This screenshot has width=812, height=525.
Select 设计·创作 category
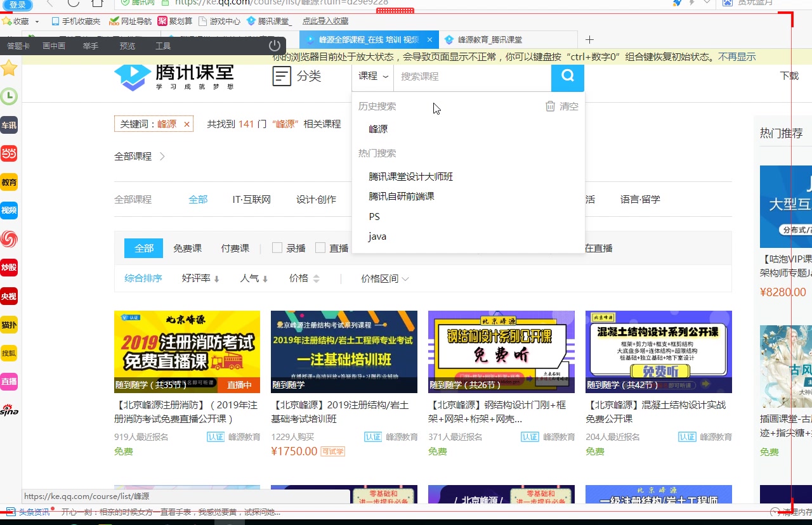317,199
